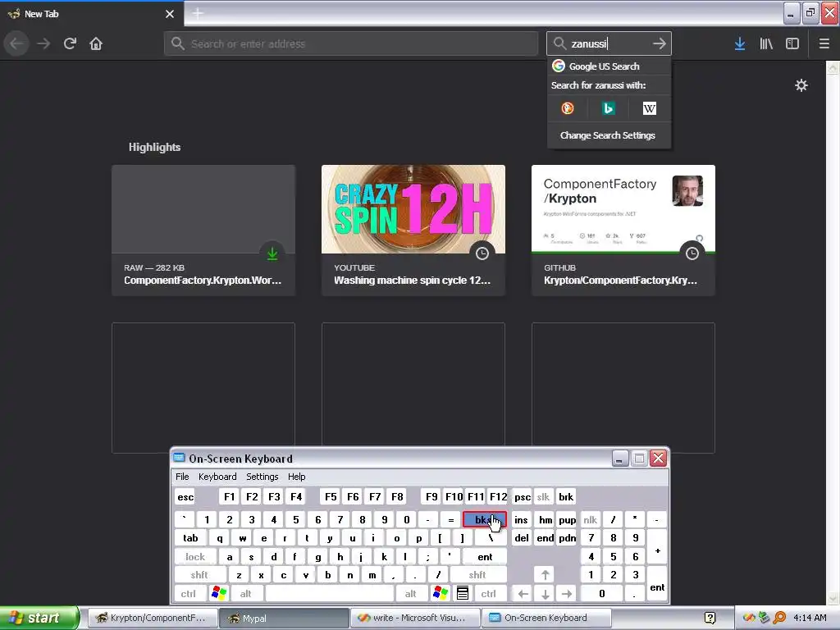Focus the Search or enter address bar
The width and height of the screenshot is (840, 630).
point(351,43)
